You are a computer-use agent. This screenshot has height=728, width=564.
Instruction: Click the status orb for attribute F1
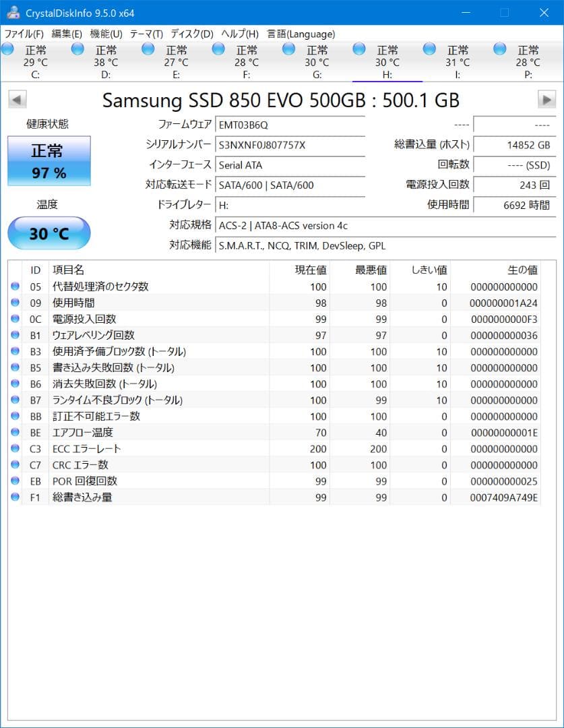15,497
